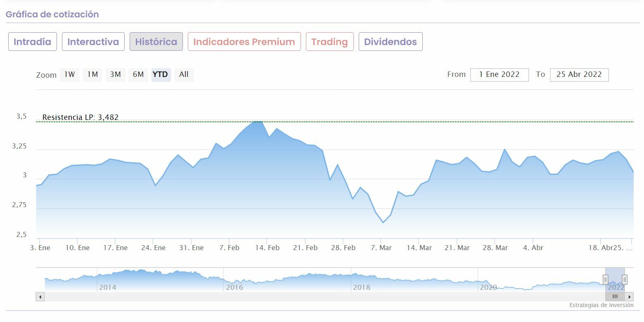Open the Estrategias de Inversión credit link

click(601, 305)
